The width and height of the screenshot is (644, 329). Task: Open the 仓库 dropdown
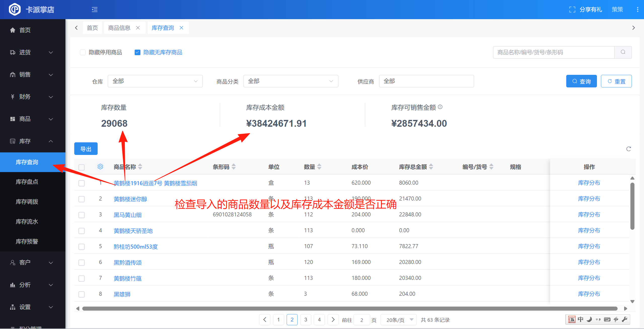(155, 81)
